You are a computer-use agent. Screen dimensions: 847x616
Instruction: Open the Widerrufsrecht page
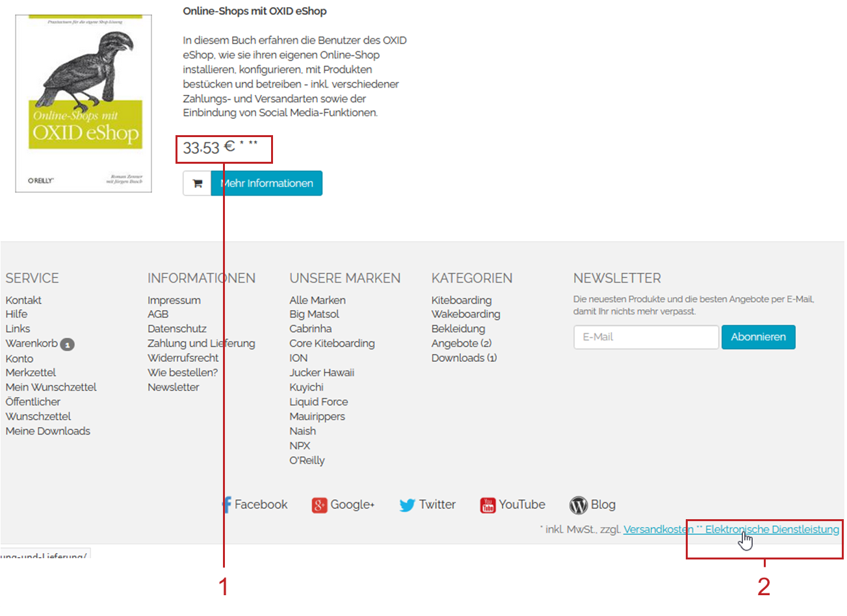183,358
